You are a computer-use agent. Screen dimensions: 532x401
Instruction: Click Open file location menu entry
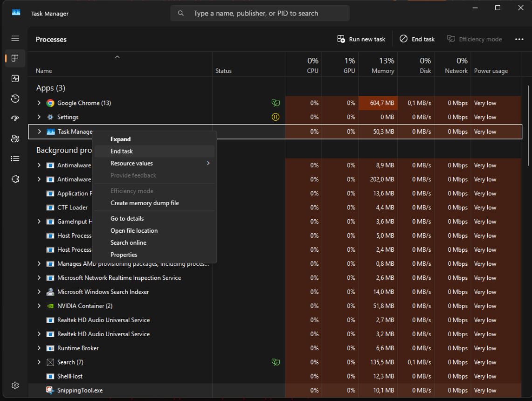pyautogui.click(x=134, y=230)
